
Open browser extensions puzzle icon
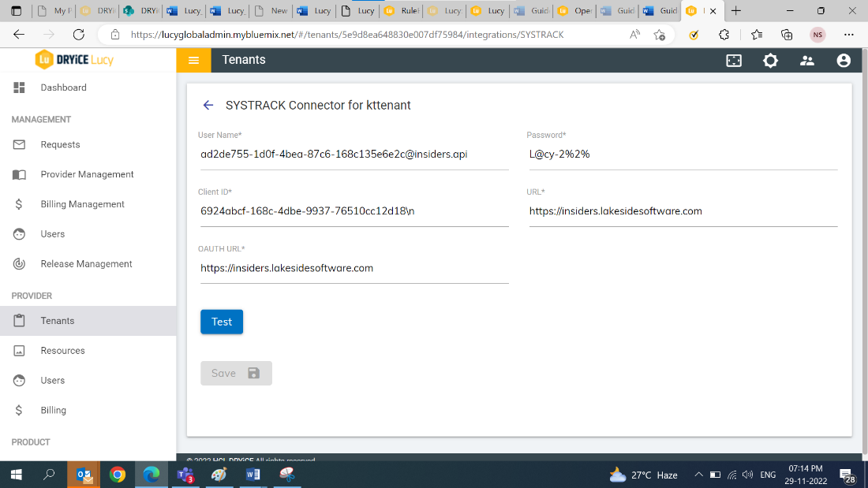pos(724,35)
